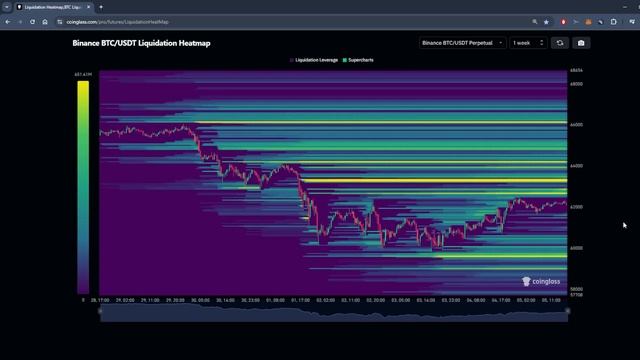Click the 66000 price axis label

pyautogui.click(x=576, y=125)
